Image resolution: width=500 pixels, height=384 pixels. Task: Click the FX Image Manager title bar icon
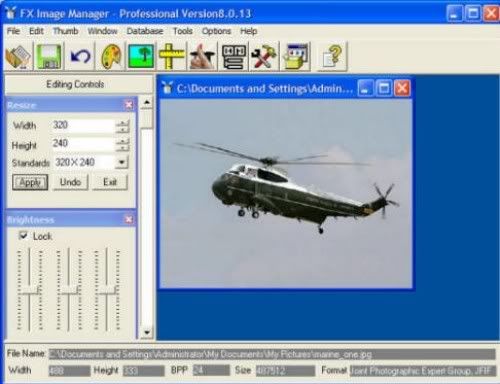tap(11, 13)
